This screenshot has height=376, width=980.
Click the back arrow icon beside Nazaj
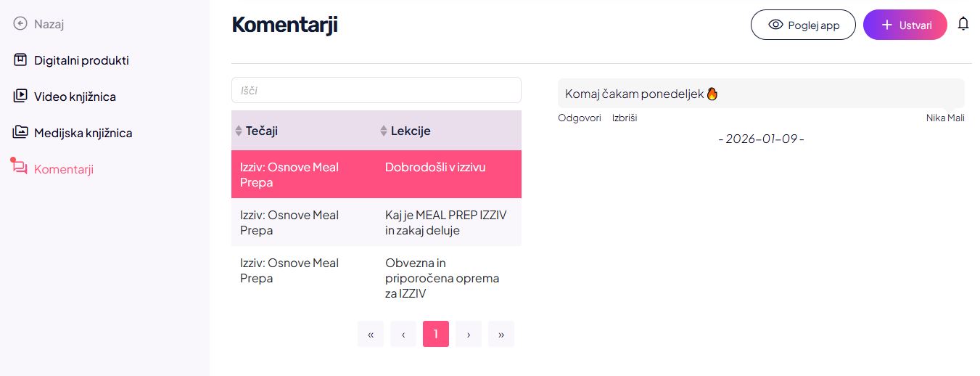point(20,24)
